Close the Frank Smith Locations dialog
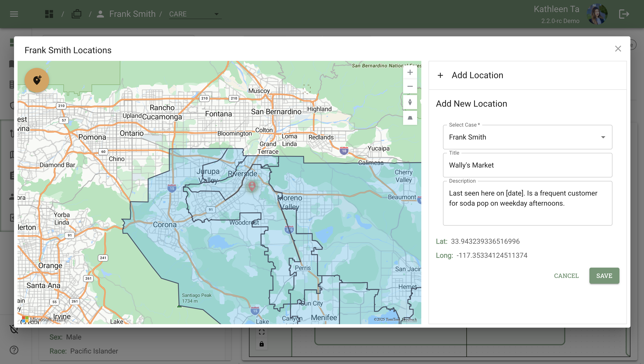The height and width of the screenshot is (364, 644). pos(618,49)
